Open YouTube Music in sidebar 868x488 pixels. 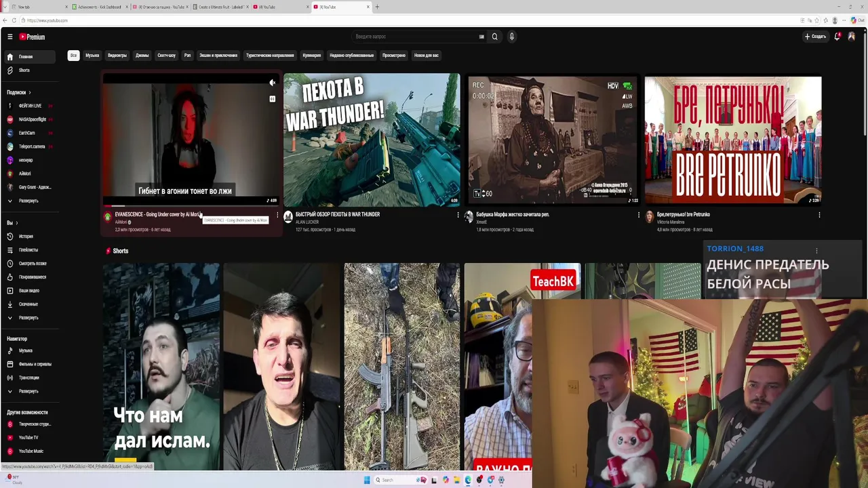[x=28, y=451]
